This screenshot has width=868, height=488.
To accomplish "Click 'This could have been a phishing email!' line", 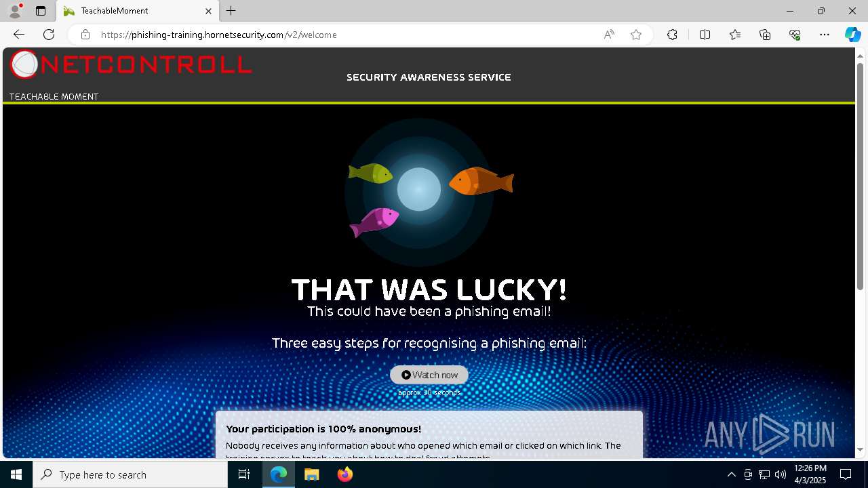I will coord(429,311).
